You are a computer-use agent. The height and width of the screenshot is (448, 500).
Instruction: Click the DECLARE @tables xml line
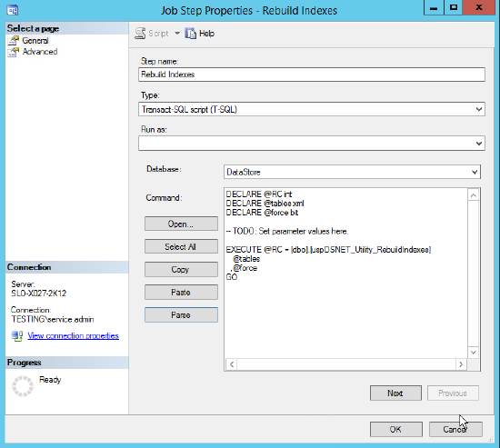(x=265, y=204)
